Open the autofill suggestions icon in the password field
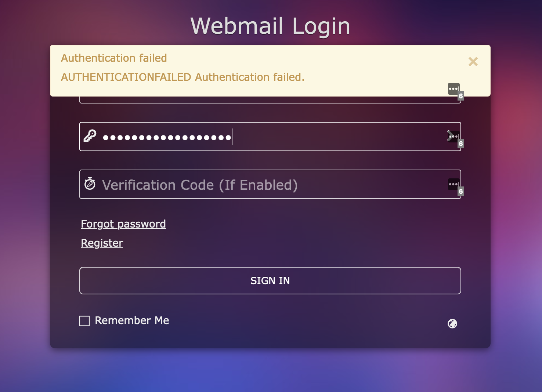Image resolution: width=542 pixels, height=392 pixels. tap(453, 137)
